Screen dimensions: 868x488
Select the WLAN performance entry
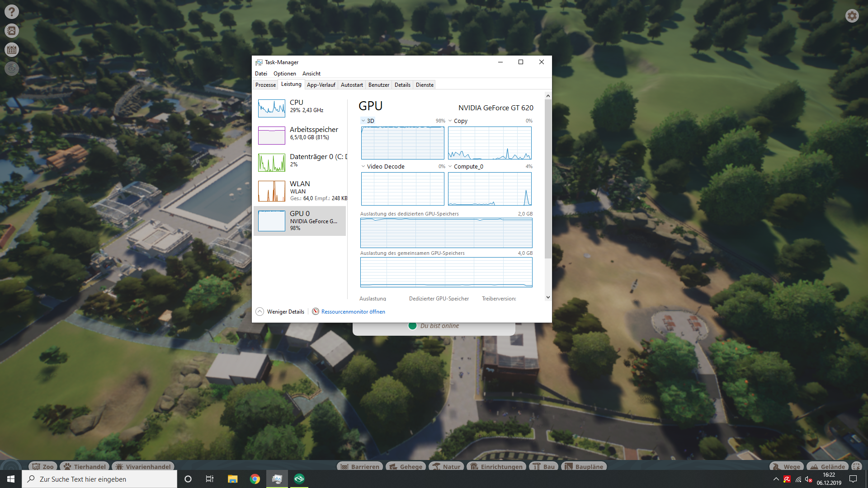300,191
